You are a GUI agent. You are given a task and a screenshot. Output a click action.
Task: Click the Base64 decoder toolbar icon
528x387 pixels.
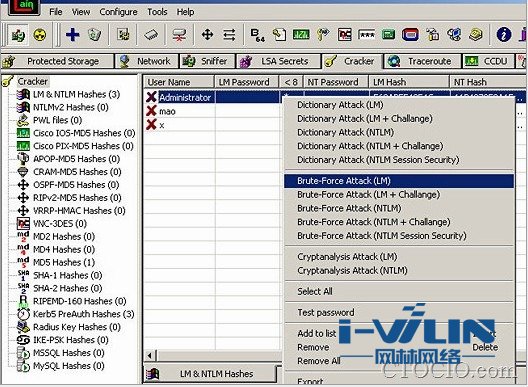[x=258, y=35]
